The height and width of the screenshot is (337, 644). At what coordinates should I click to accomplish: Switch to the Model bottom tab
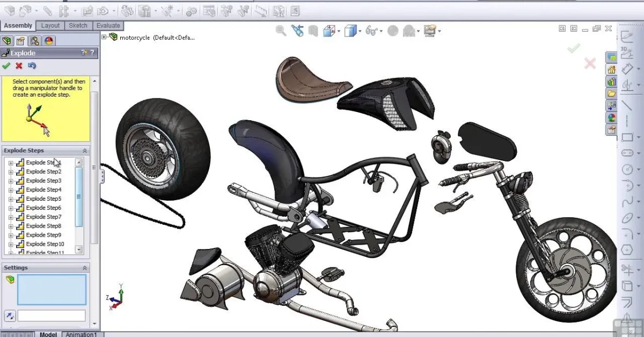click(x=48, y=334)
